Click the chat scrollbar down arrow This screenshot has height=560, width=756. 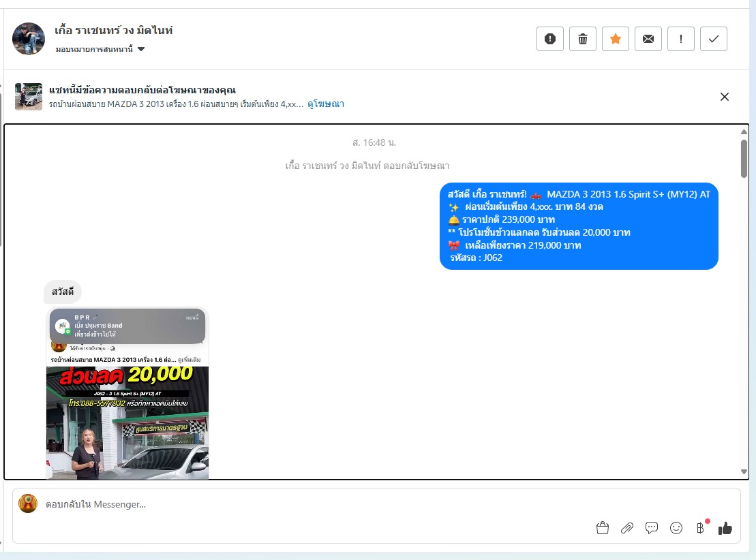tap(744, 472)
